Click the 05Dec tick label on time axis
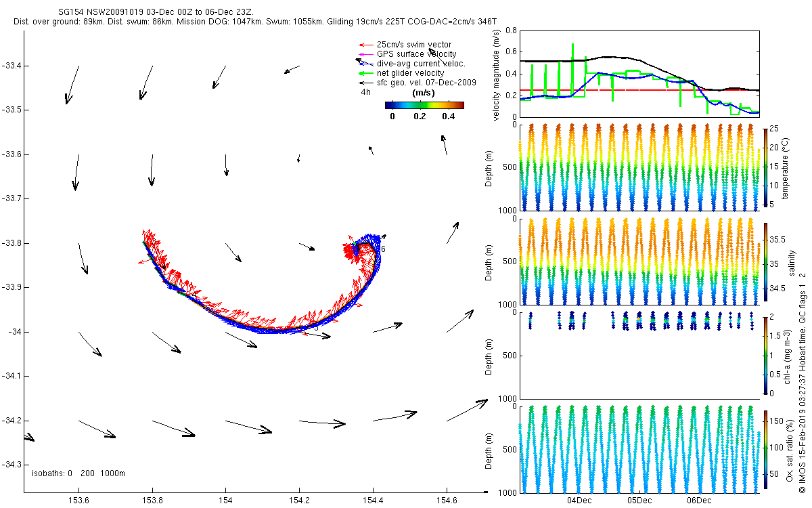 pos(639,501)
